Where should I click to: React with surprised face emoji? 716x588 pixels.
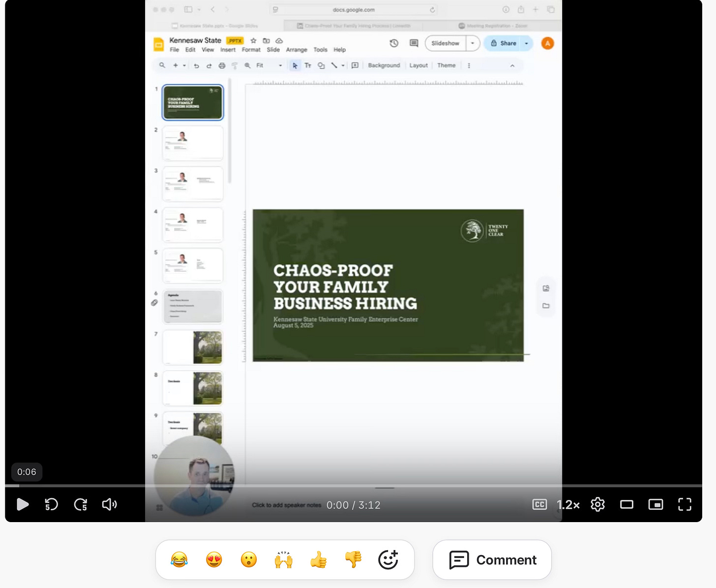[x=249, y=559]
